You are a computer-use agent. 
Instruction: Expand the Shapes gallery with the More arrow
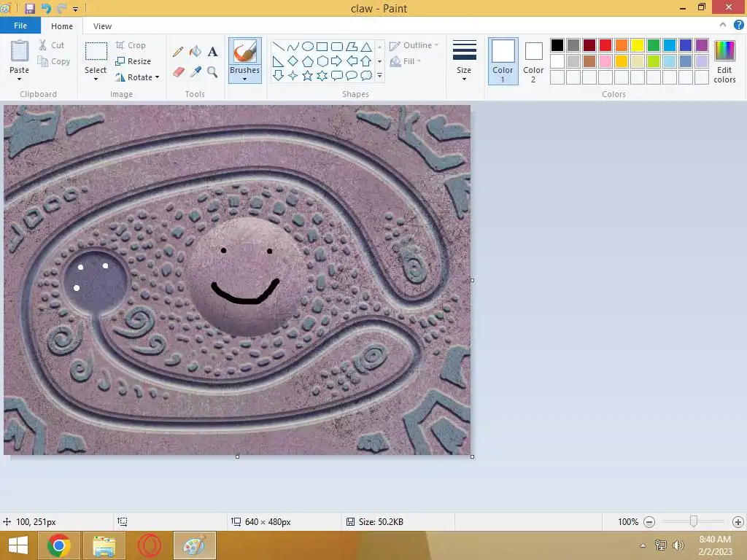click(379, 75)
